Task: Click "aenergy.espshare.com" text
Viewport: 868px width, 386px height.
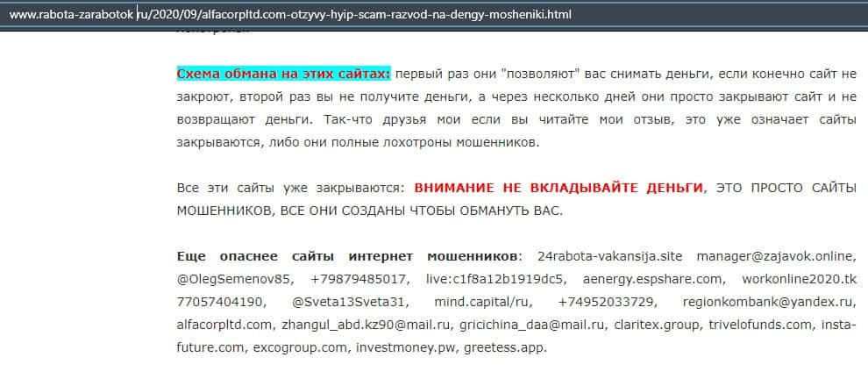Action: click(653, 280)
